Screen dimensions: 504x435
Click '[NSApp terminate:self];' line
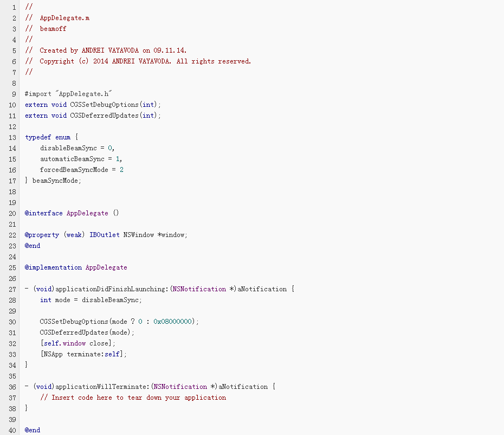click(83, 354)
